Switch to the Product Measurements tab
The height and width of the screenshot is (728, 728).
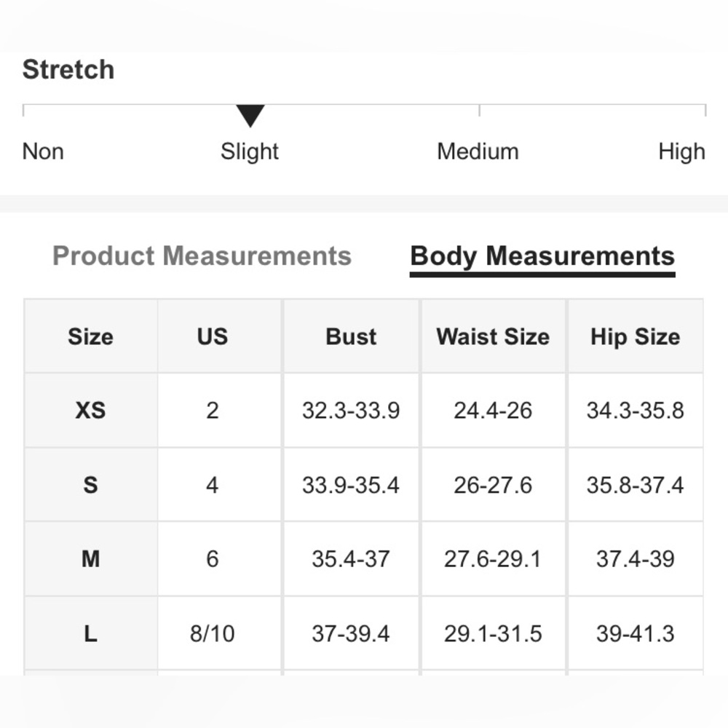tap(202, 256)
